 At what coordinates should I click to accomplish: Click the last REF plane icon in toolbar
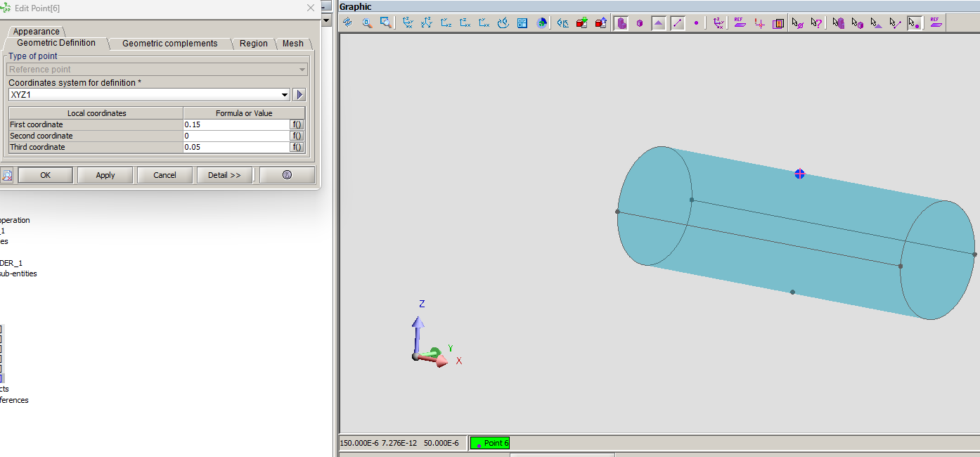[935, 23]
